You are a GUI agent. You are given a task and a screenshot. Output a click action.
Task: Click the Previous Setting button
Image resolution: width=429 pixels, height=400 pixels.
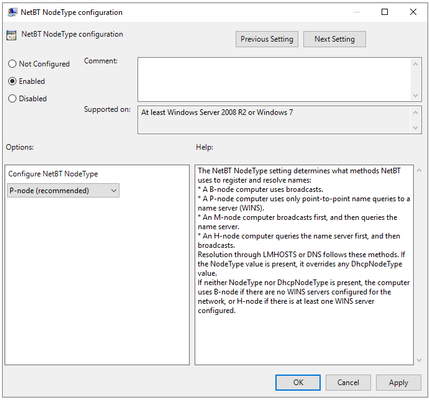click(x=267, y=39)
